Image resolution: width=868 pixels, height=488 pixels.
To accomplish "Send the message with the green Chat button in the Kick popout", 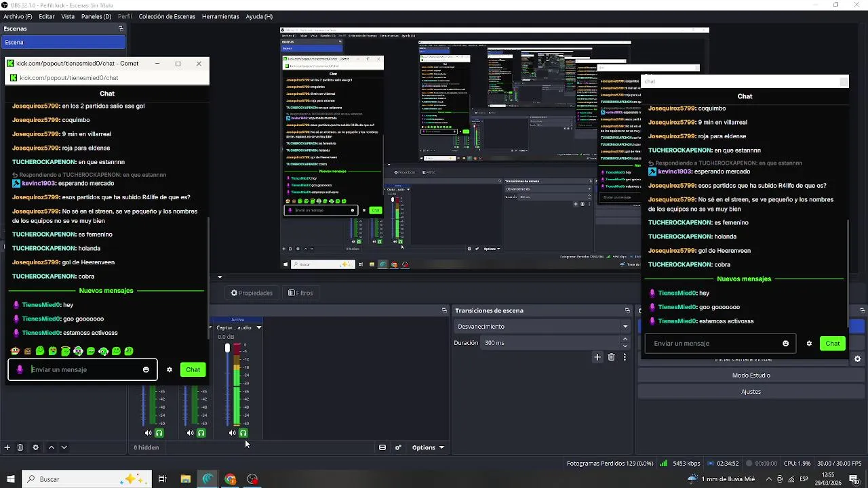I will tap(193, 369).
